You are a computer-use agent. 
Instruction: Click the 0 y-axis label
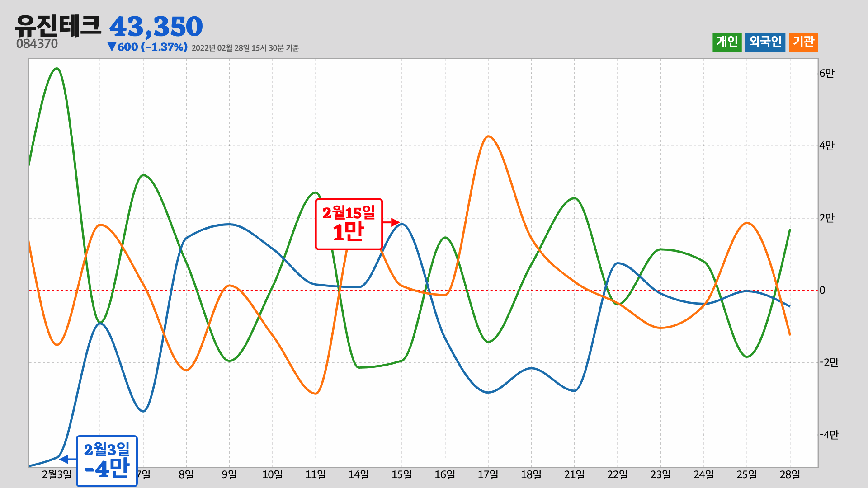(822, 290)
